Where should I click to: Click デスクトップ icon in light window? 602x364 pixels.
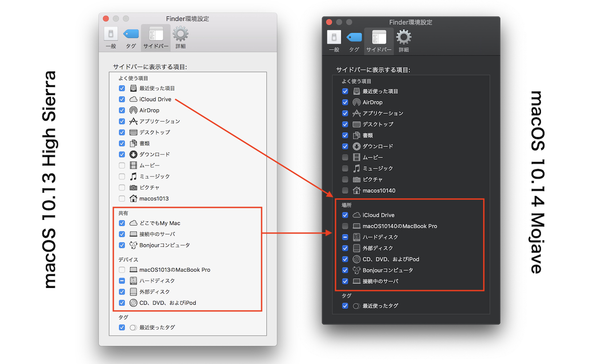pyautogui.click(x=133, y=132)
